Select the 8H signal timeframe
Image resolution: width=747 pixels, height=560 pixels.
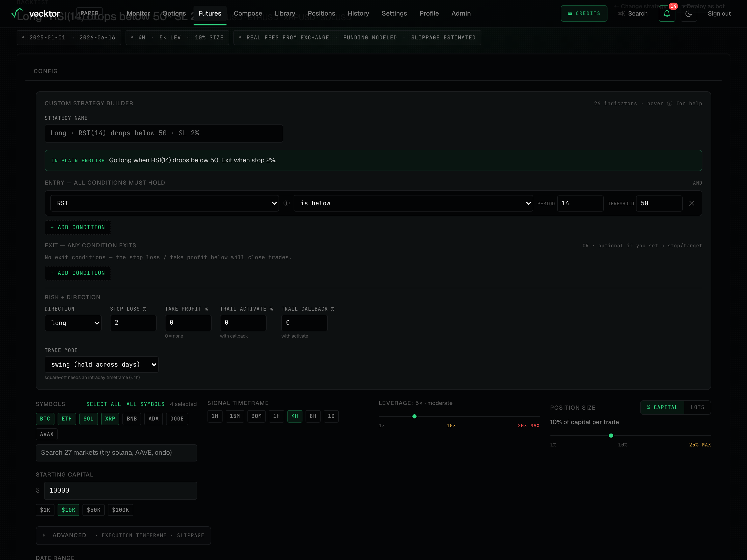coord(313,416)
